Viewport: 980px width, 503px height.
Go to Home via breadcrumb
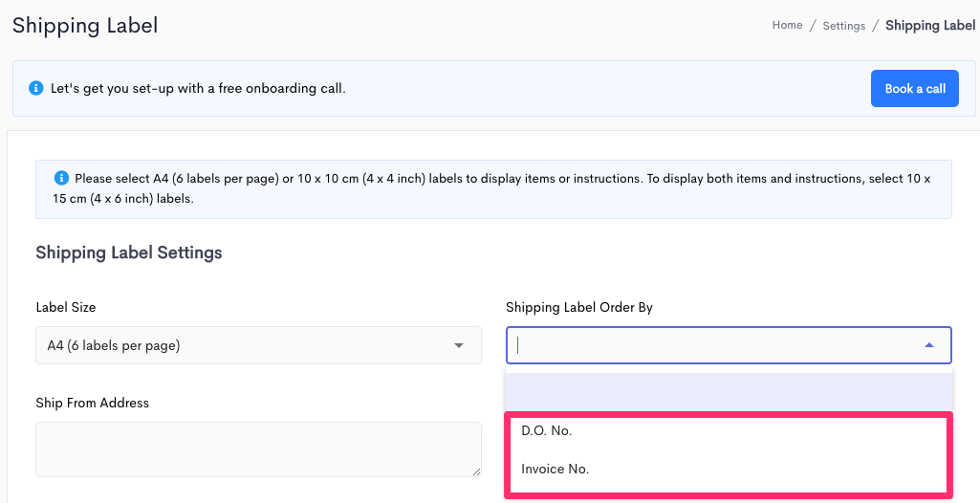click(787, 25)
